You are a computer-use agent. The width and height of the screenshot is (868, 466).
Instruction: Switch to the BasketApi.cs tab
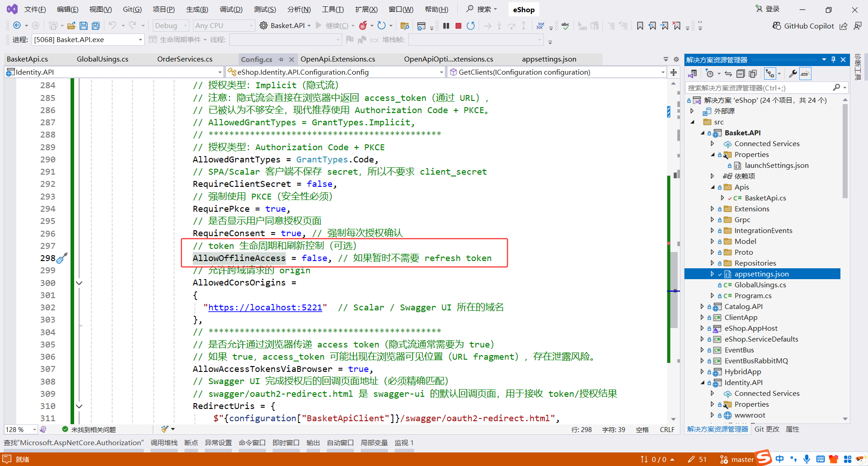(28, 59)
